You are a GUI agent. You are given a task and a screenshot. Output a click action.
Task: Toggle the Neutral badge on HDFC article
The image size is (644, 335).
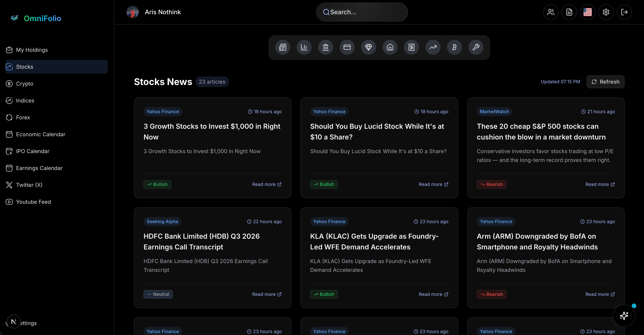click(158, 294)
